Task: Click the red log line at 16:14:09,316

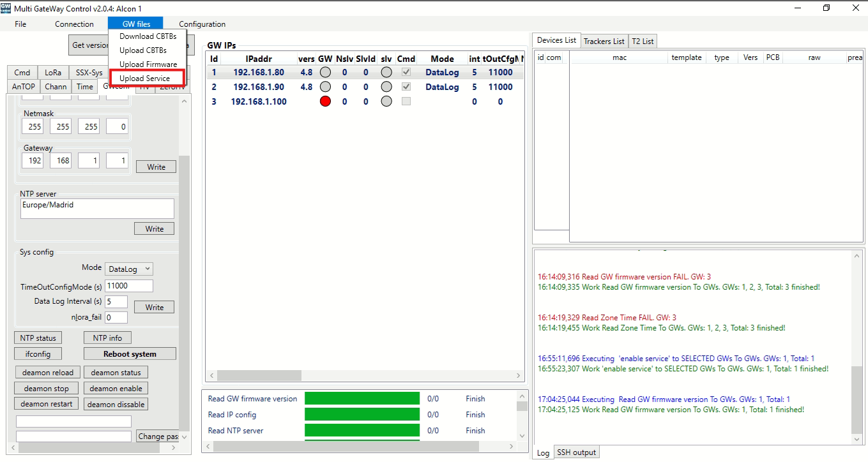Action: (x=624, y=277)
